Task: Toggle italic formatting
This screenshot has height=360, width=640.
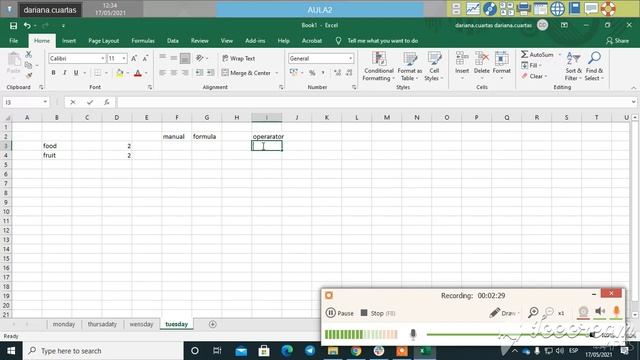Action: [64, 73]
